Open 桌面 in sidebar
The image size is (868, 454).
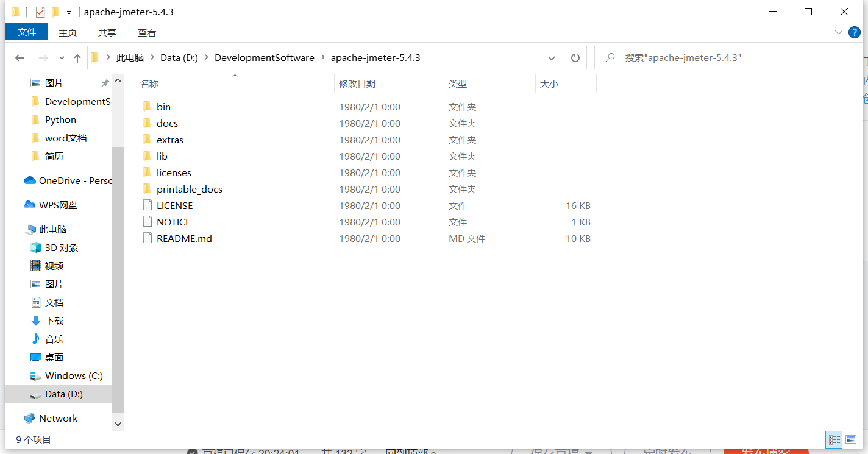(x=47, y=357)
